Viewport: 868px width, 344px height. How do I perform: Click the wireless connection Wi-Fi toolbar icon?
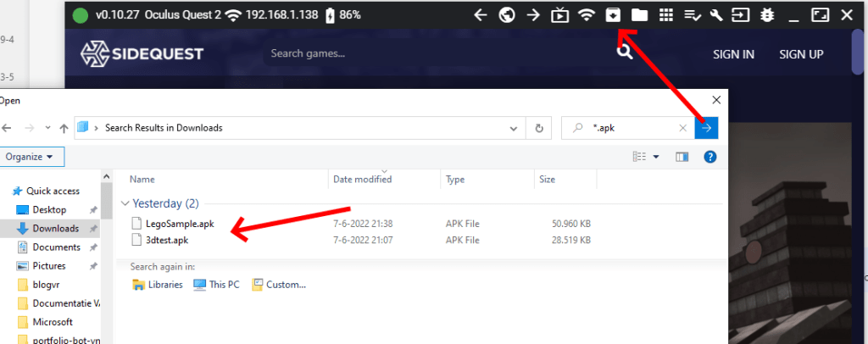586,15
